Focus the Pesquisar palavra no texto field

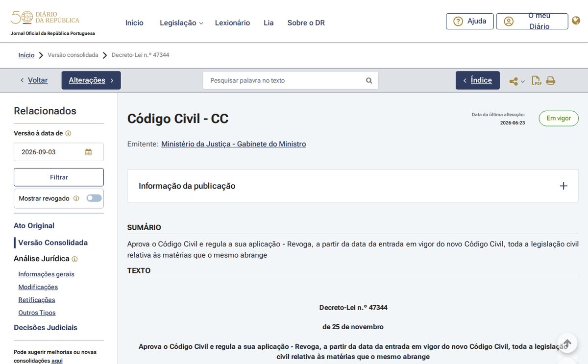tap(291, 80)
